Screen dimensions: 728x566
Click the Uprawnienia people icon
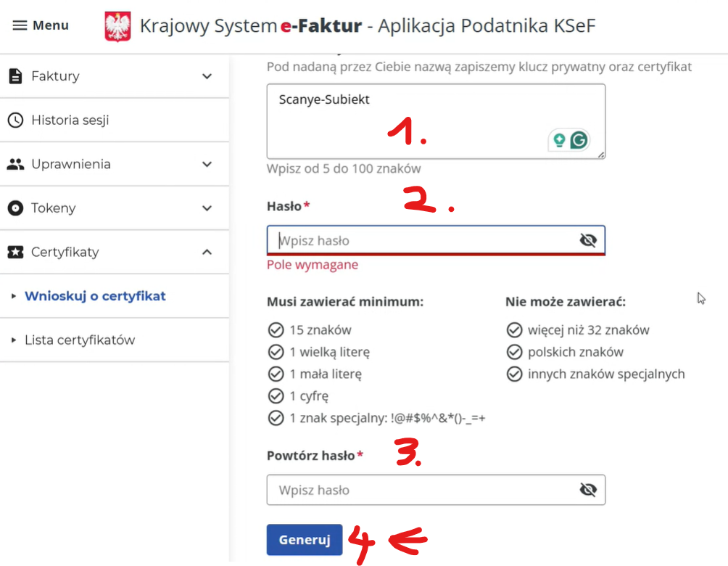(15, 164)
